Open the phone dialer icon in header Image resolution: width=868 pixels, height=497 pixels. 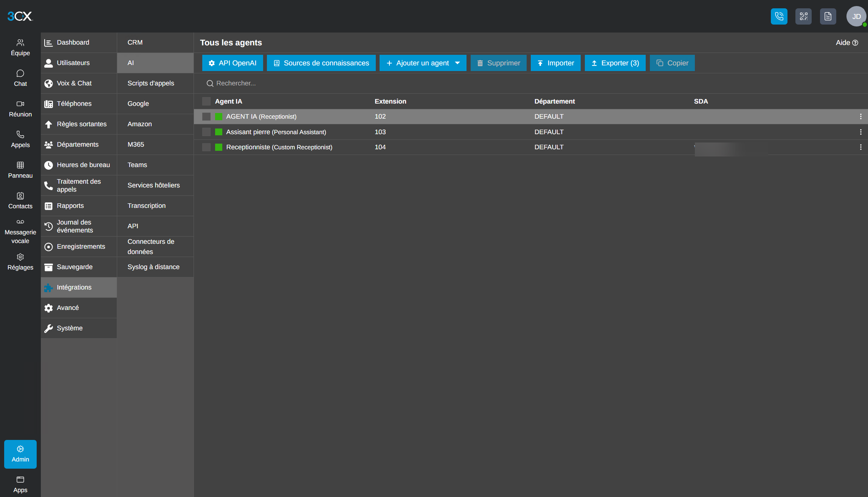click(779, 16)
